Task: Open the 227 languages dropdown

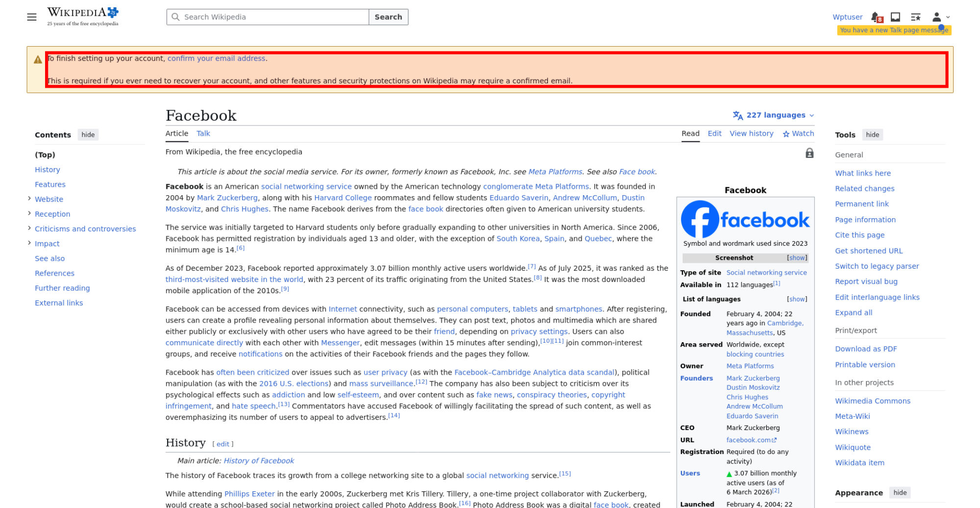Action: click(x=773, y=115)
